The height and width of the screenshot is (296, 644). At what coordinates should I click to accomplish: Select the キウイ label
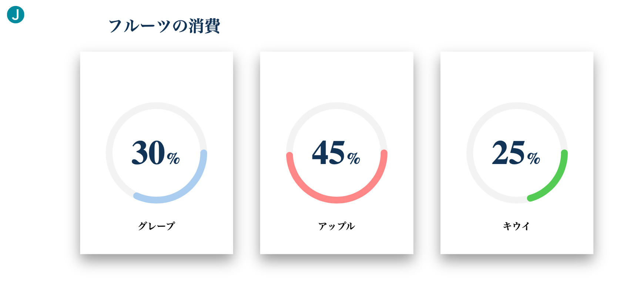click(x=517, y=226)
